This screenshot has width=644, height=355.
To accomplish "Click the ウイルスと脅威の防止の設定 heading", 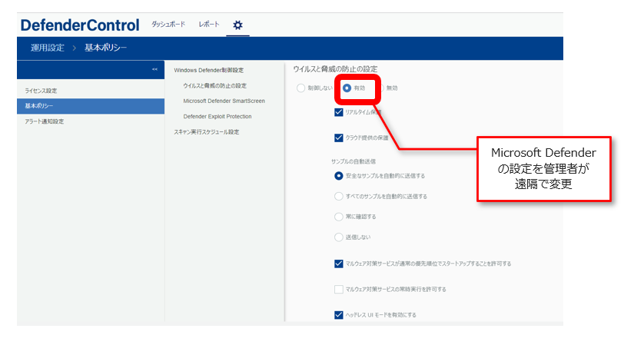I will 335,69.
